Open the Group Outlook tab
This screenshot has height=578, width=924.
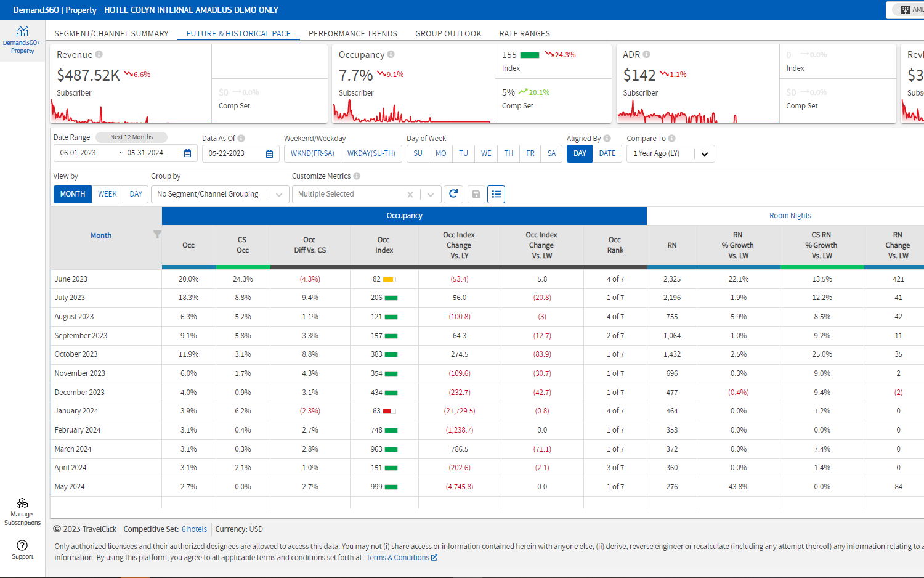tap(448, 33)
